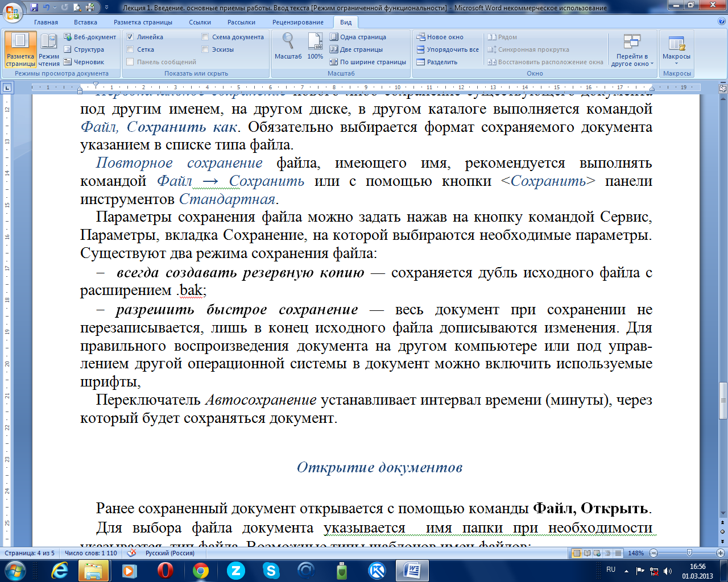Open the Ссылки tab

click(x=200, y=22)
